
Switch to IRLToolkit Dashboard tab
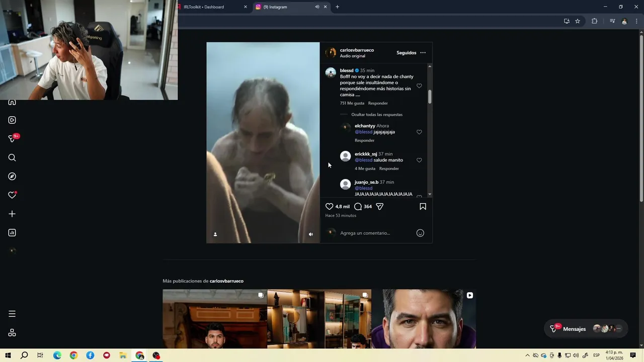pos(211,7)
